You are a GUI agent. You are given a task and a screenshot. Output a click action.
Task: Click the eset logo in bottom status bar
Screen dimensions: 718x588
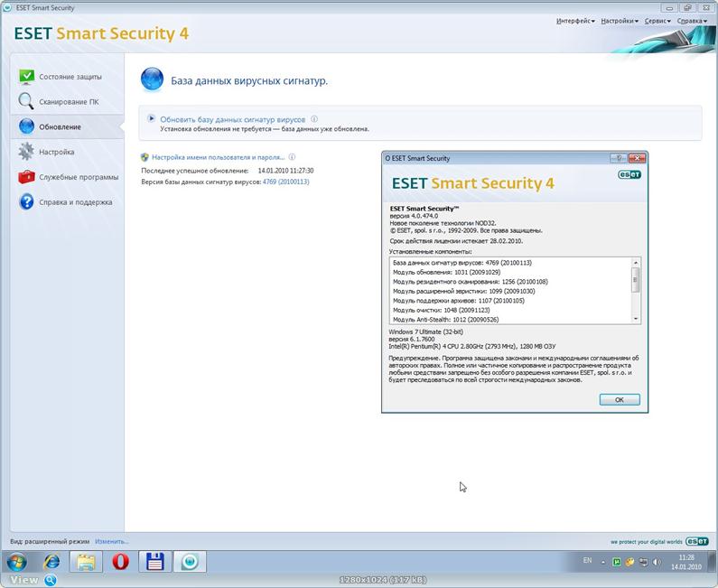(697, 541)
